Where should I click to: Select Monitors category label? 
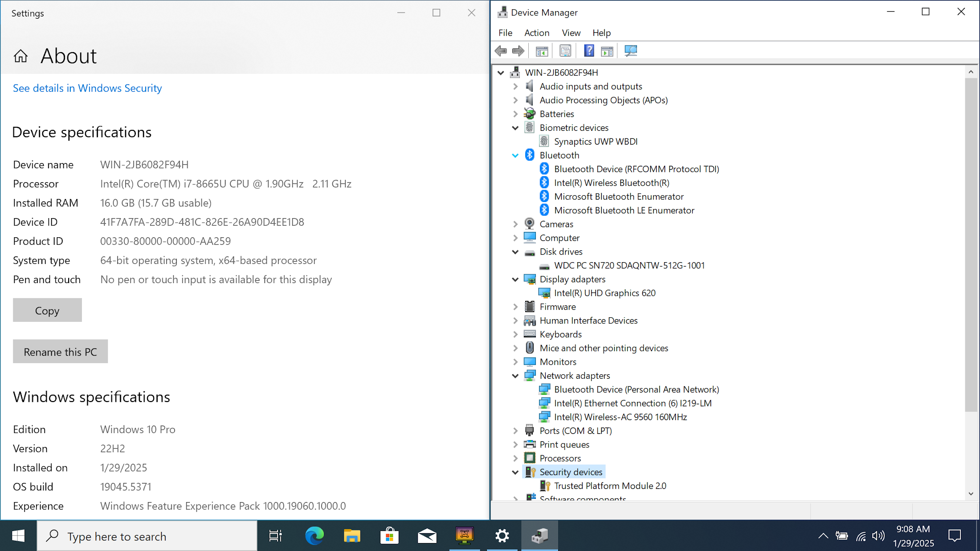pos(558,362)
